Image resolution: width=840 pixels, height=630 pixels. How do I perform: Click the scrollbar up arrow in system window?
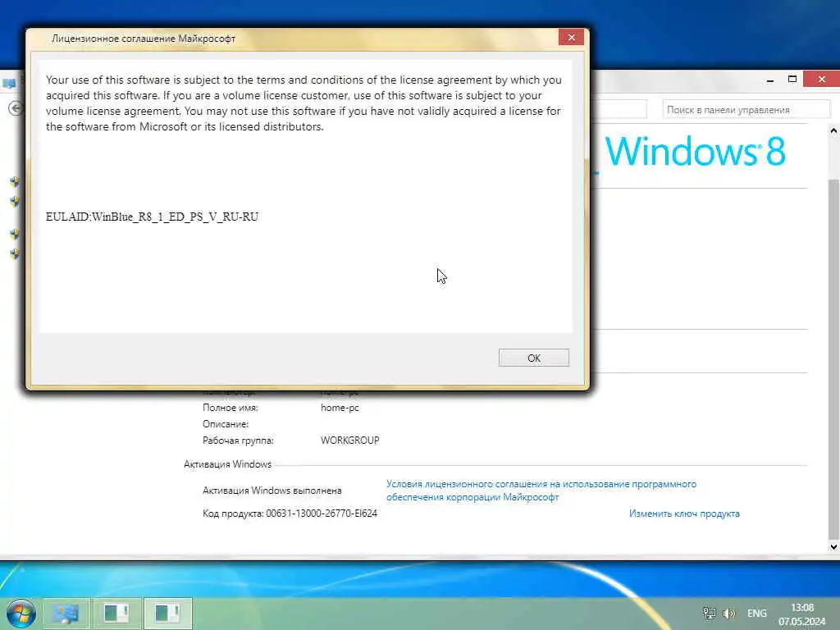[x=833, y=130]
